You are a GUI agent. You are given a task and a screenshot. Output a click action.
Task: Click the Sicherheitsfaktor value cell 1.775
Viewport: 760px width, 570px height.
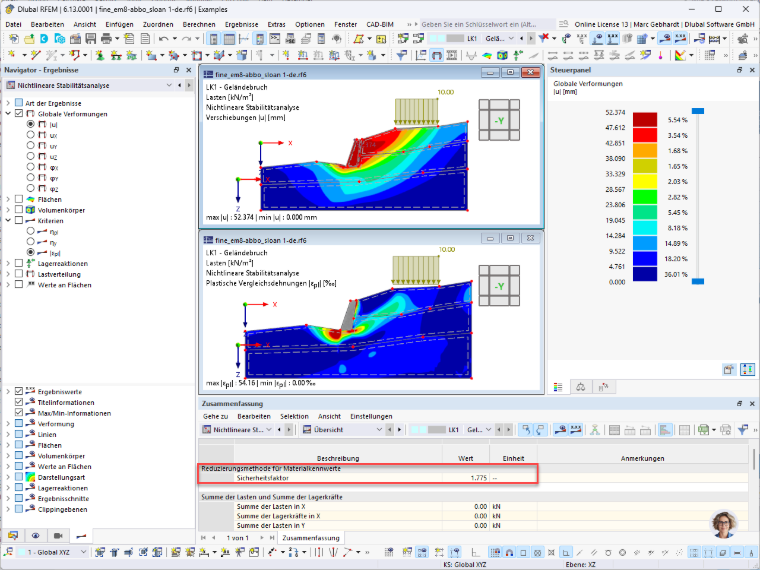tap(465, 478)
